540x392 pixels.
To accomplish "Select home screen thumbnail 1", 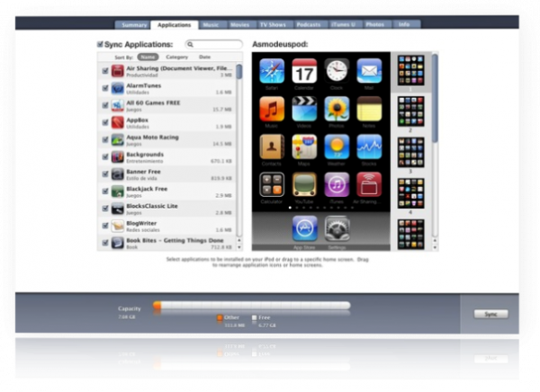I will click(x=411, y=70).
